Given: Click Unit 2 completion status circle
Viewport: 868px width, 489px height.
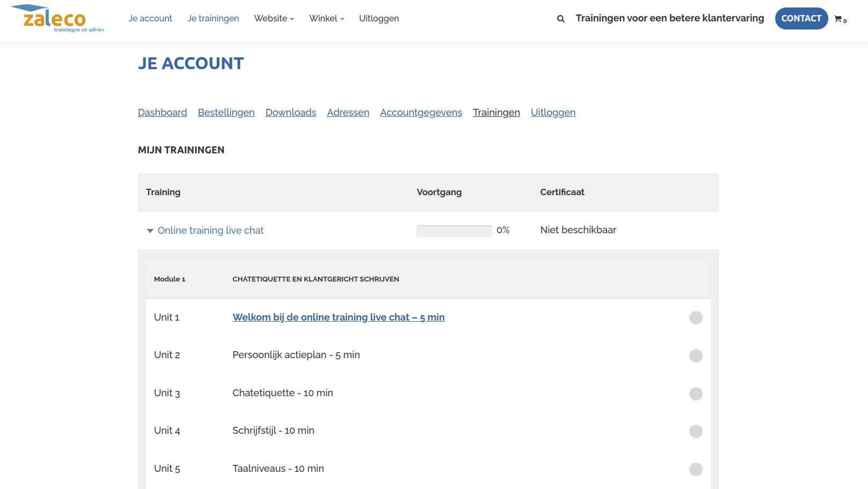Looking at the screenshot, I should tap(696, 355).
